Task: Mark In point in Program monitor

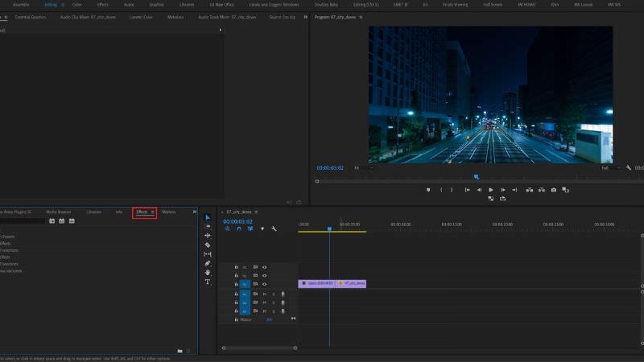Action: click(441, 190)
